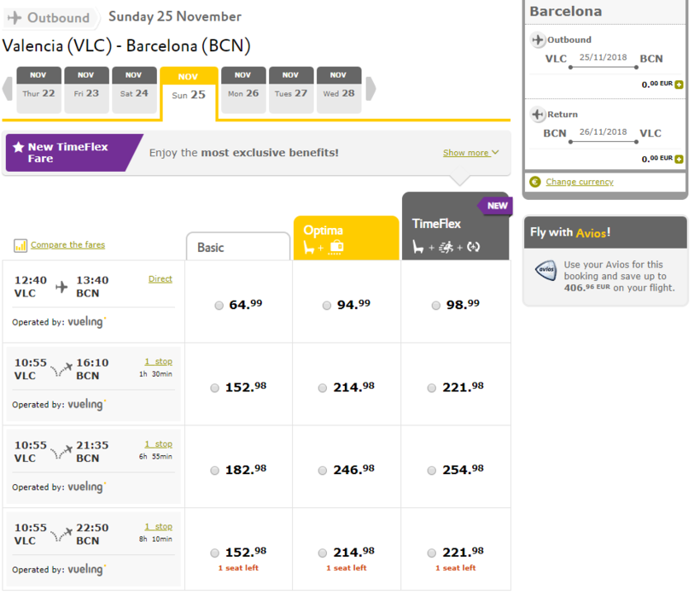Open the Compare the fares link
This screenshot has width=700, height=603.
click(67, 245)
